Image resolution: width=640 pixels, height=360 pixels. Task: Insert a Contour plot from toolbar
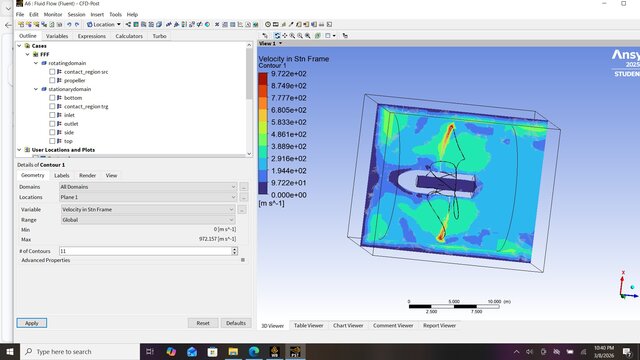pyautogui.click(x=136, y=24)
